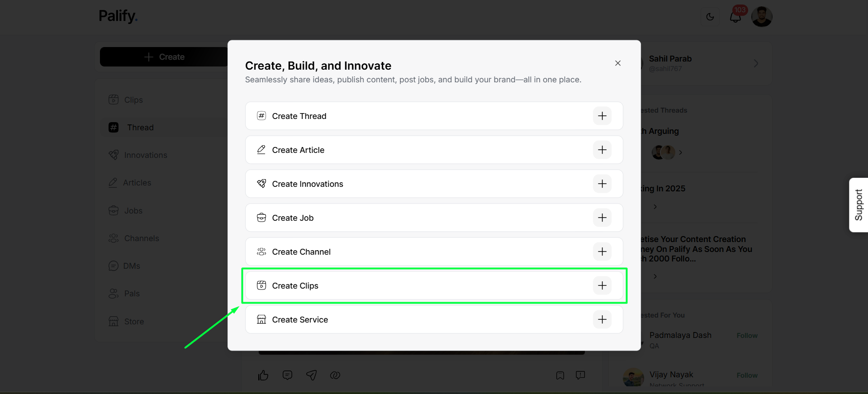Open the Arguing suggested thread chevron
This screenshot has width=868, height=394.
(680, 152)
